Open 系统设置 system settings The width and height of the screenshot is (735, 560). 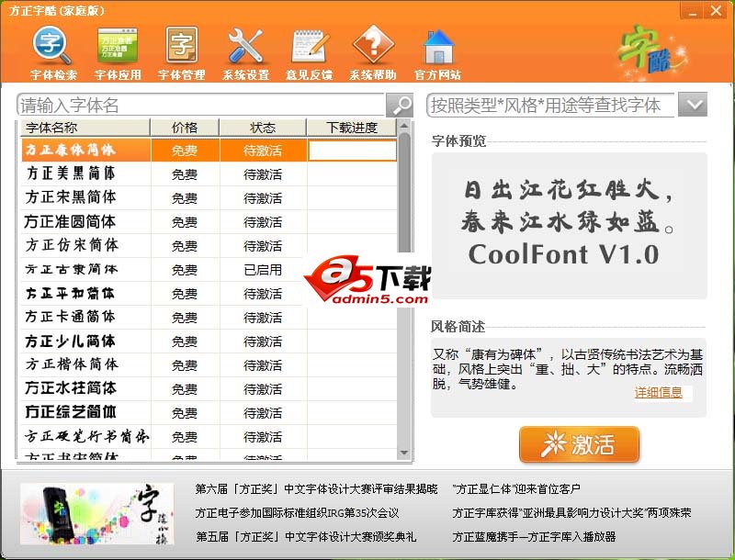click(x=245, y=54)
